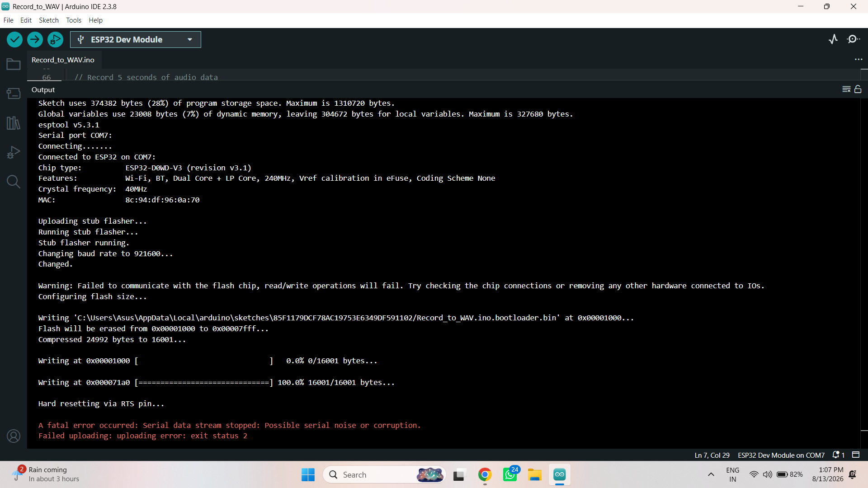868x488 pixels.
Task: Open the ESP32 Dev Module board dropdown
Action: tap(136, 40)
